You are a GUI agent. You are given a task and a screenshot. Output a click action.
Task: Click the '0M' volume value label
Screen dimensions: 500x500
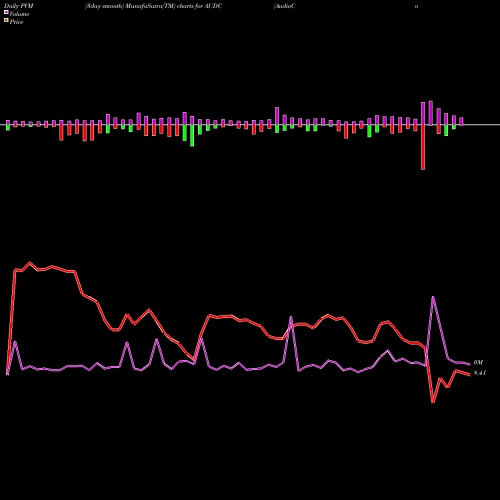[478, 362]
